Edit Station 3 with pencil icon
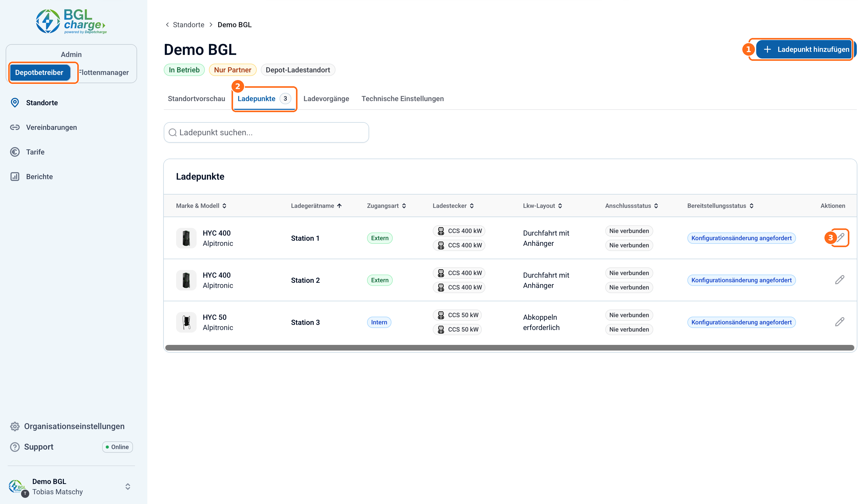Image resolution: width=864 pixels, height=504 pixels. tap(840, 322)
